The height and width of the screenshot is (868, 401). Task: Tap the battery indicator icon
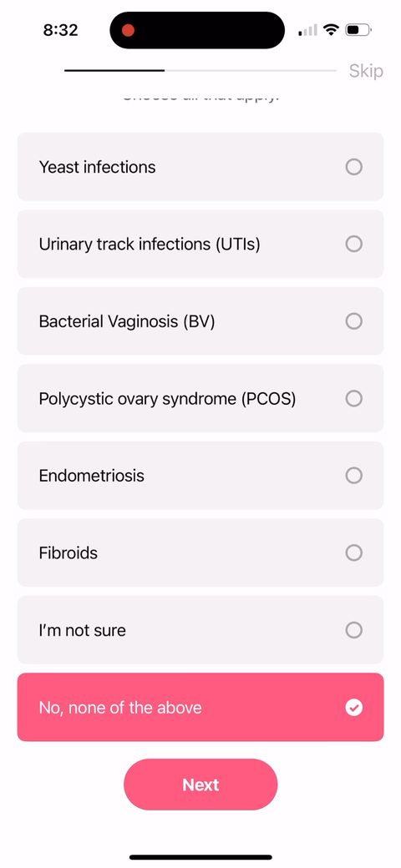358,29
